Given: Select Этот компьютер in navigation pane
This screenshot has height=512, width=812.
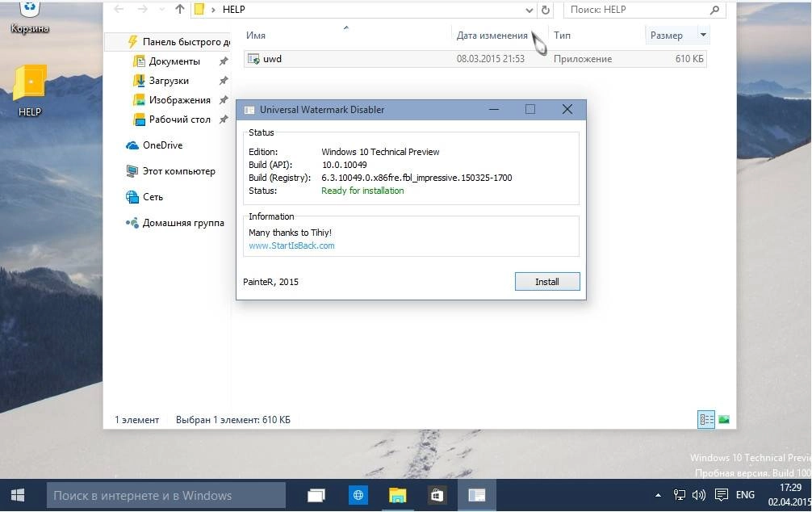Looking at the screenshot, I should 171,171.
